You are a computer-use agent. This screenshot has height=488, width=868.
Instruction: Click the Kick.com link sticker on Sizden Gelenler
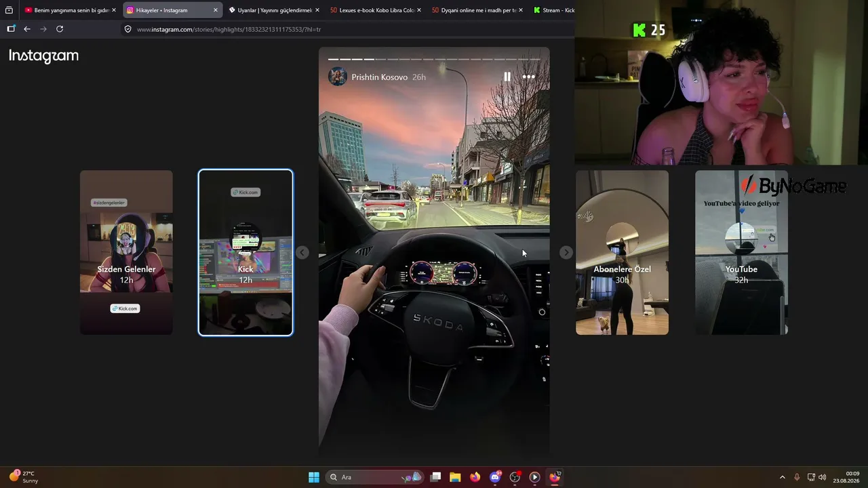click(125, 308)
